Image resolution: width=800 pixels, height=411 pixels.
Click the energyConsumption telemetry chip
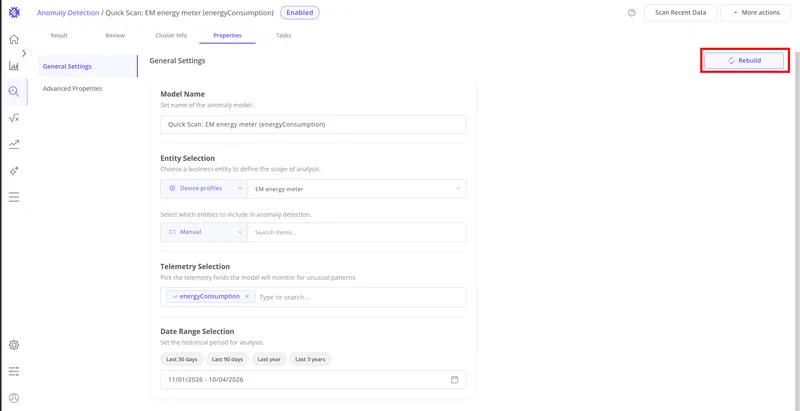pos(211,296)
